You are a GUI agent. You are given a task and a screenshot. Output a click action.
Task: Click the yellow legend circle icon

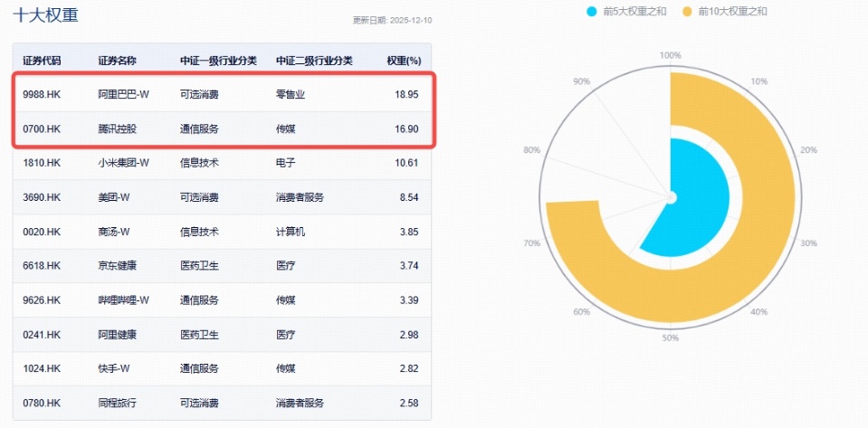pyautogui.click(x=686, y=12)
